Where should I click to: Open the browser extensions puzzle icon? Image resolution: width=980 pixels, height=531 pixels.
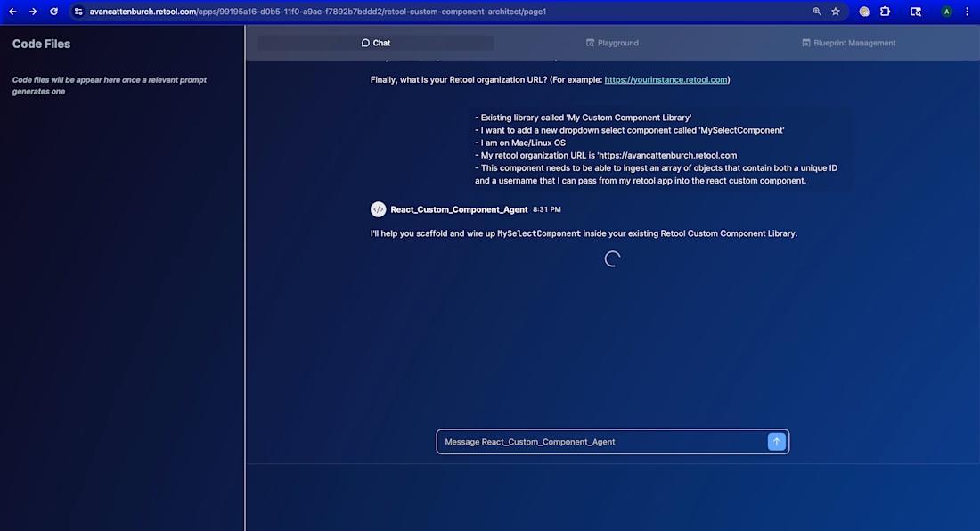885,12
